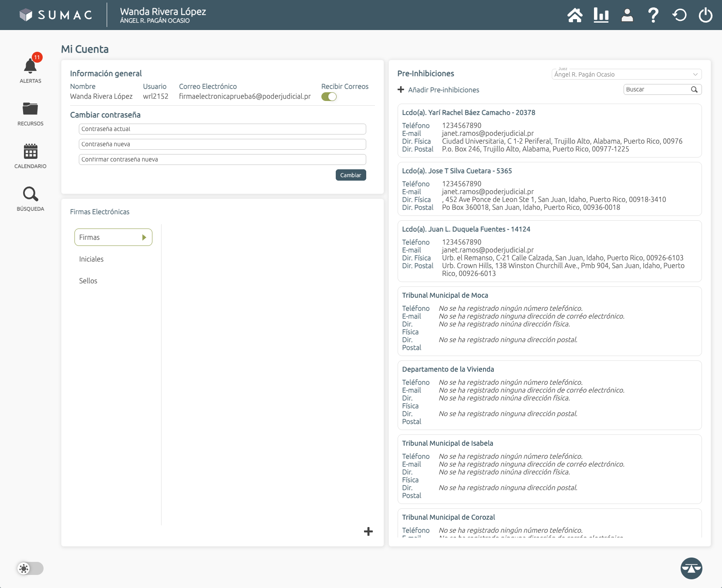Go to home using house icon
The height and width of the screenshot is (588, 722).
pos(575,15)
